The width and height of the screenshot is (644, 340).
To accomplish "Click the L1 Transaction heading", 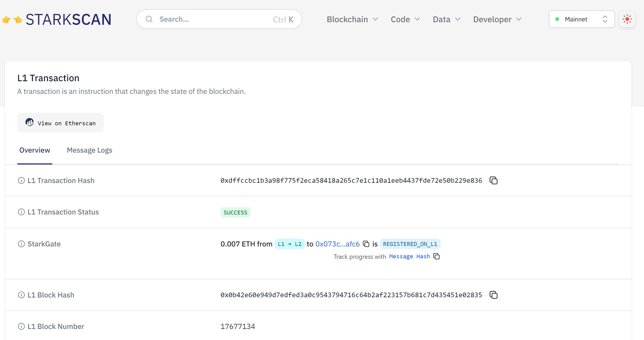I will click(48, 78).
